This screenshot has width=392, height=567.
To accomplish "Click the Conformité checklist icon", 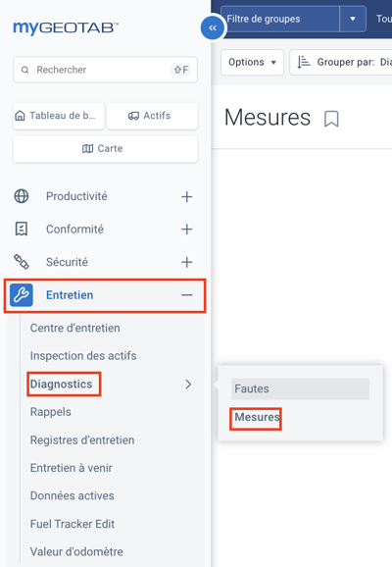I will 22,230.
